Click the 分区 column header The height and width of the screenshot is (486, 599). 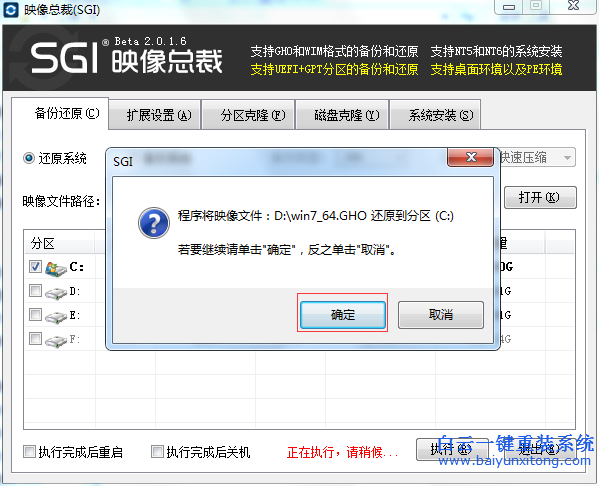coord(59,243)
